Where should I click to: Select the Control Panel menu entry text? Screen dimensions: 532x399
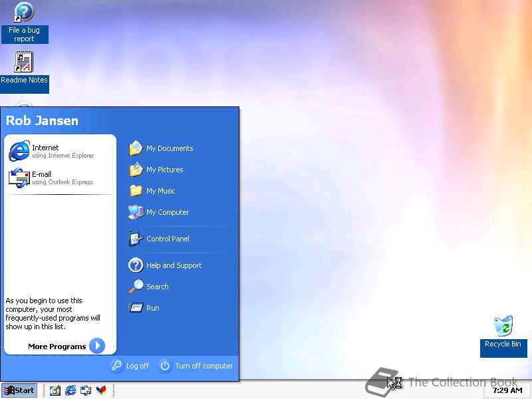[x=168, y=239]
